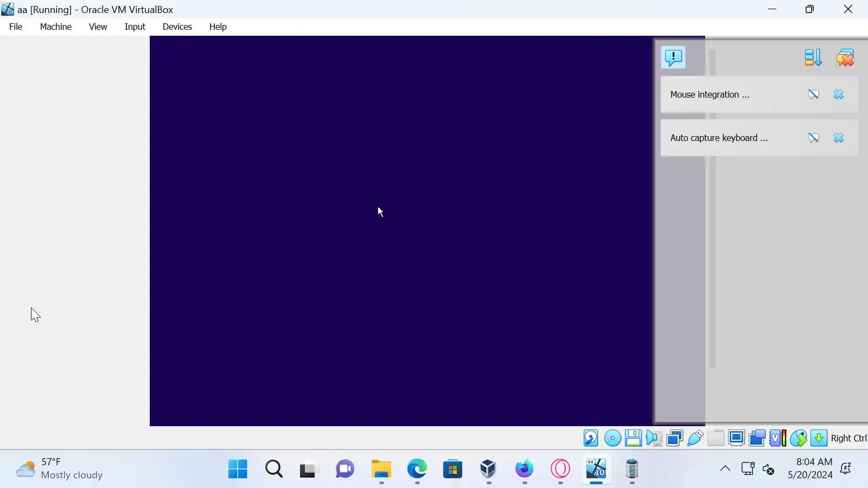Launch Microsoft Edge from the taskbar
The height and width of the screenshot is (488, 868).
pyautogui.click(x=417, y=469)
